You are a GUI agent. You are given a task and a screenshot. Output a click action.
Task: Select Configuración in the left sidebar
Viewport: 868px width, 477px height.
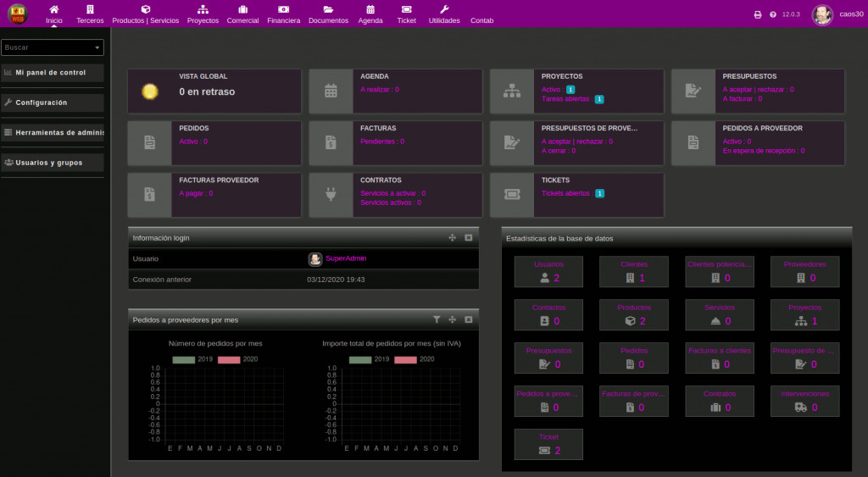[41, 103]
